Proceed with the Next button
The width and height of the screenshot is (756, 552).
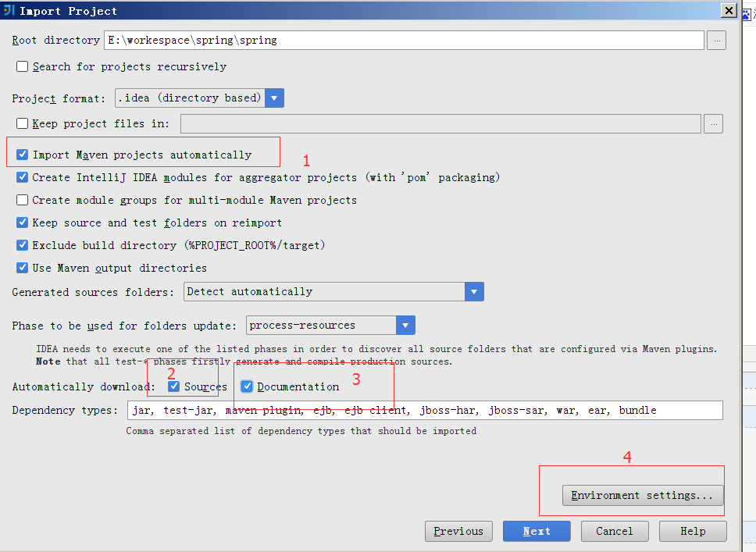pos(537,531)
